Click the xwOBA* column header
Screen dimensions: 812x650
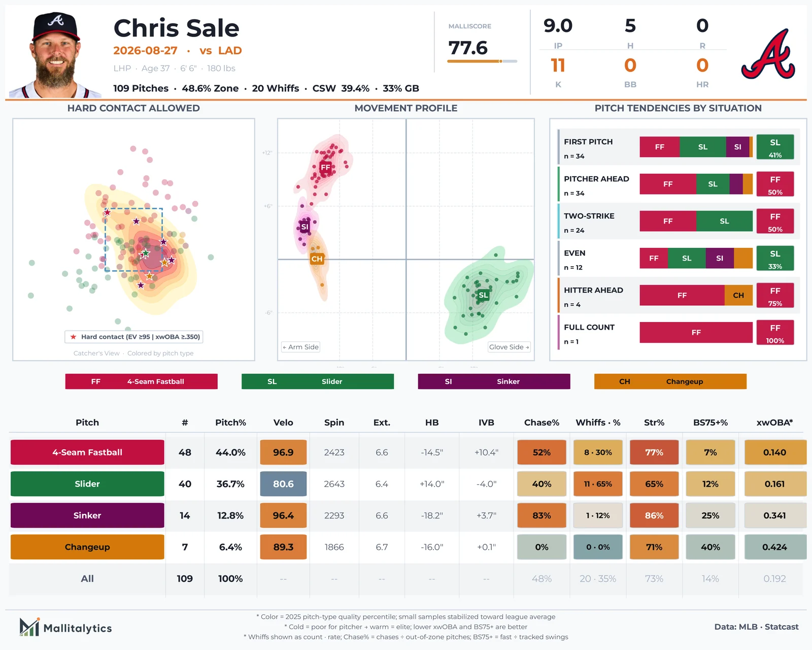tap(774, 422)
